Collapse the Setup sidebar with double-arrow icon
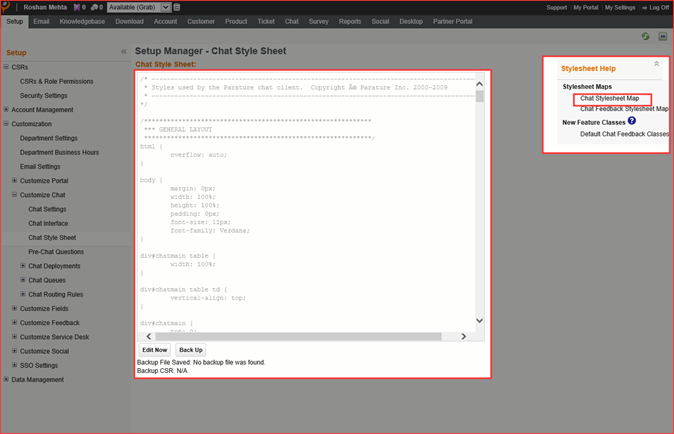Image resolution: width=674 pixels, height=434 pixels. coord(124,52)
